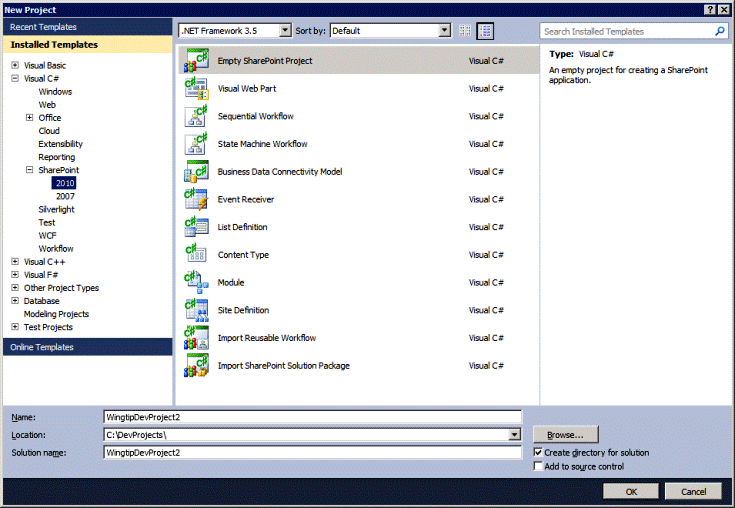Click the project Name field
This screenshot has height=508, width=735.
pyautogui.click(x=312, y=417)
